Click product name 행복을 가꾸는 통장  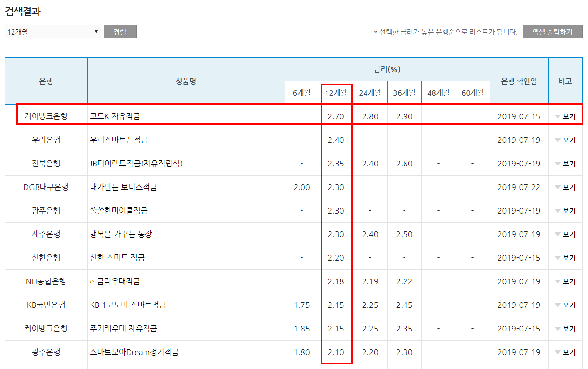pos(121,234)
